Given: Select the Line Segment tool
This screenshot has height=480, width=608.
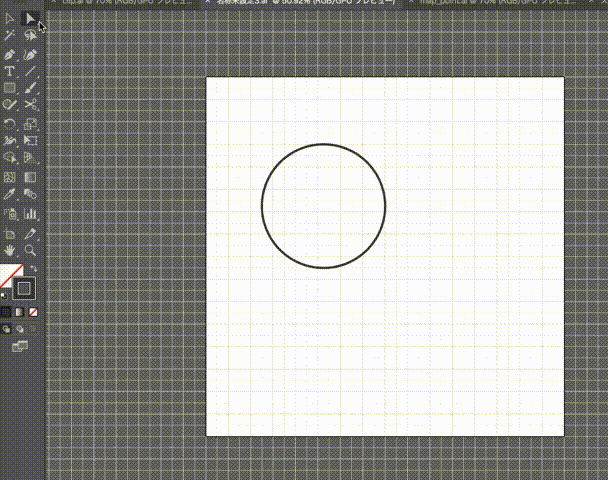Looking at the screenshot, I should pyautogui.click(x=31, y=71).
